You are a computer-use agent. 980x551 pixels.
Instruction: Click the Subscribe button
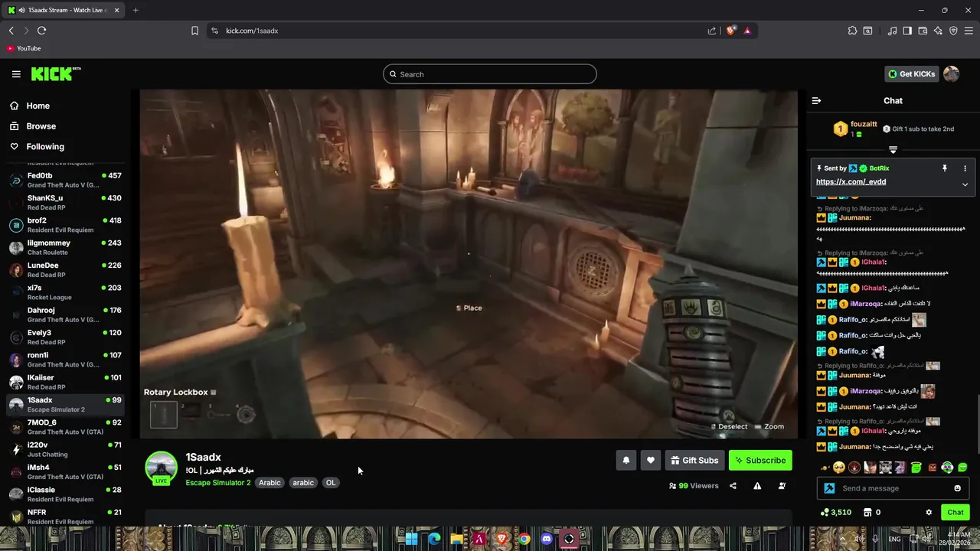(x=760, y=460)
